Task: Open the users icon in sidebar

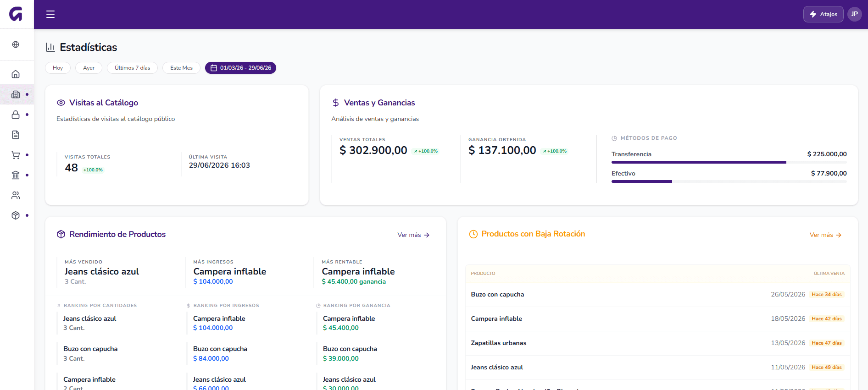Action: click(x=16, y=195)
